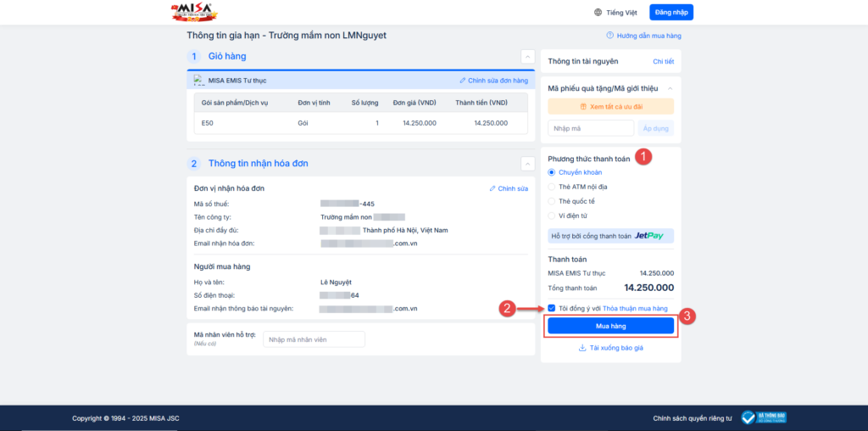
Task: Click Xem tất cả ưu đãi button
Action: tap(611, 106)
